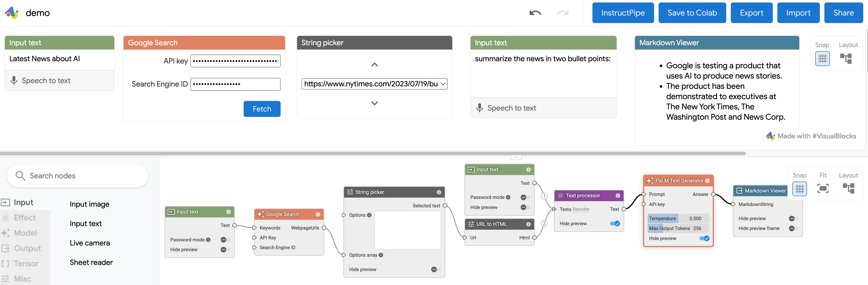
Task: Click the String picker up chevron
Action: (374, 65)
